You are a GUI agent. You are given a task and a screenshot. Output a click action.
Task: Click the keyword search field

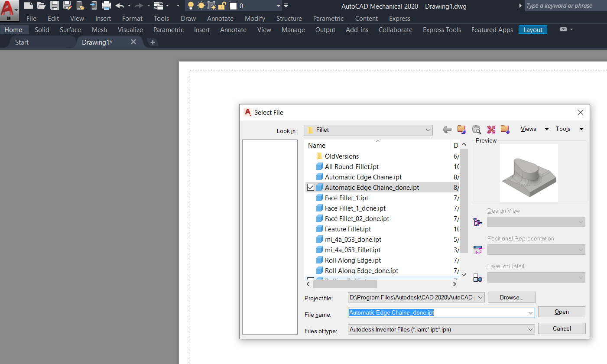point(566,6)
